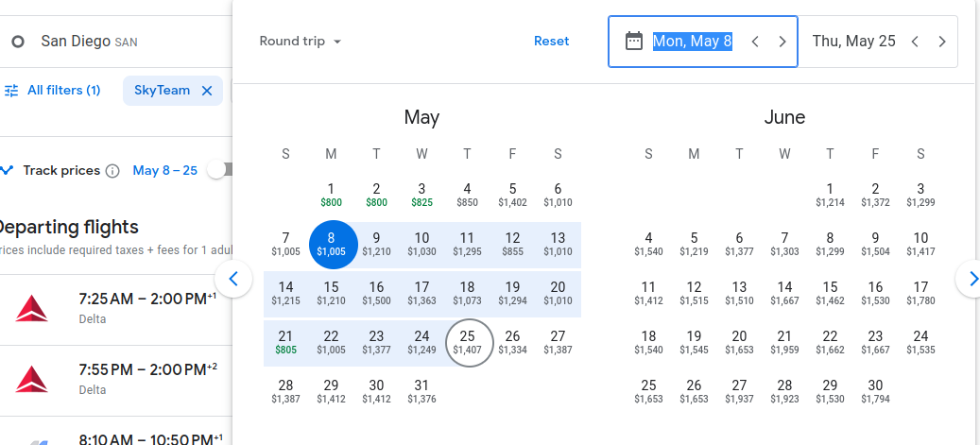Move return date forward one day
The width and height of the screenshot is (980, 445).
(x=942, y=42)
